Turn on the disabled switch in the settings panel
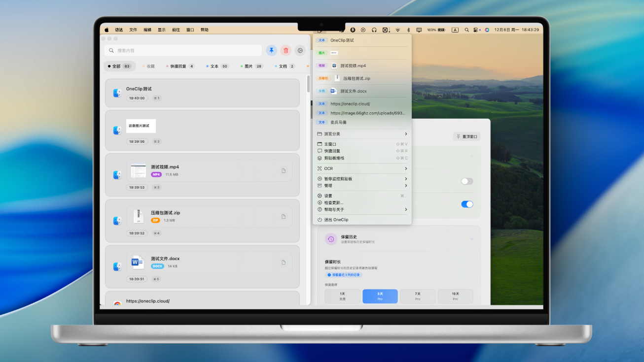This screenshot has width=644, height=362. pyautogui.click(x=465, y=181)
